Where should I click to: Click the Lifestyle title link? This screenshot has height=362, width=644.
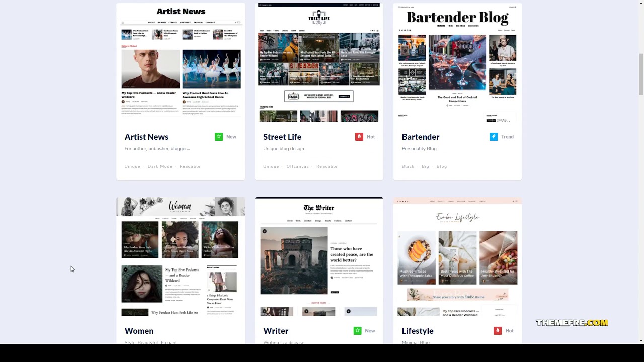418,331
